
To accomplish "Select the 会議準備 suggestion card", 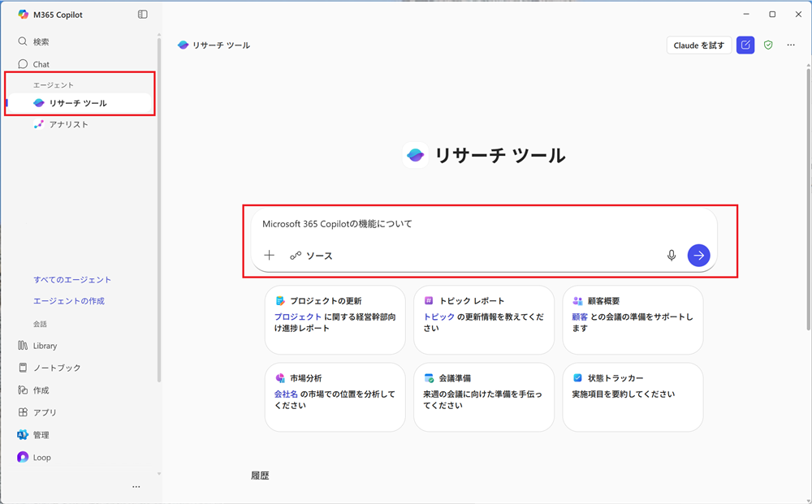I will tap(483, 398).
